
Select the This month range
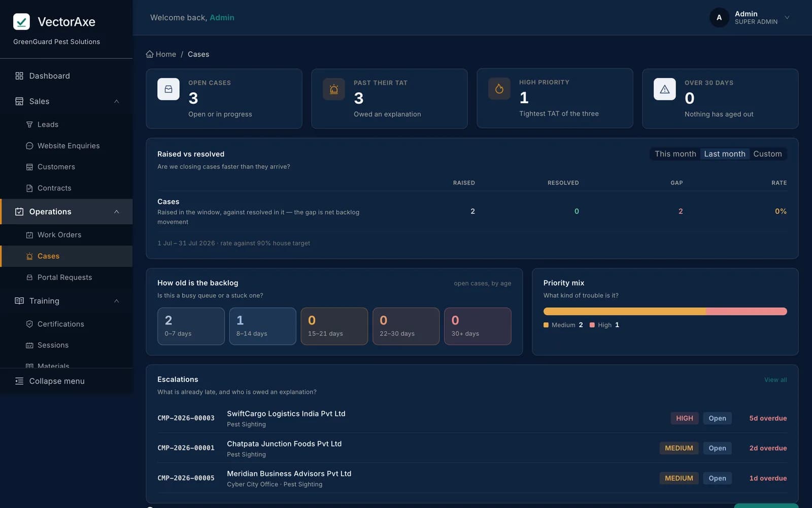pyautogui.click(x=675, y=154)
